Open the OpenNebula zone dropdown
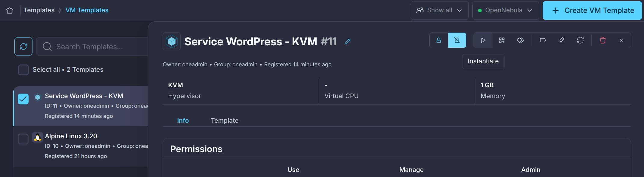644x177 pixels. tap(505, 10)
